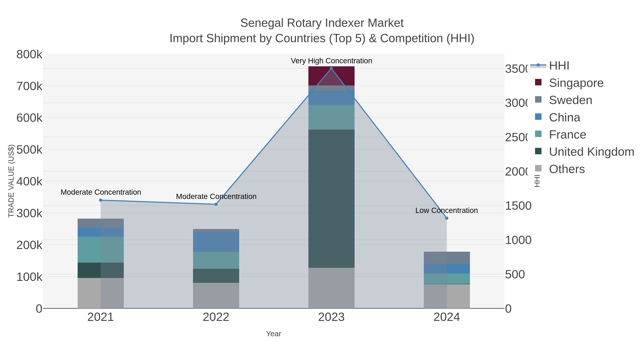644x362 pixels.
Task: Click the United Kingdom segment of 2021 bar
Action: [101, 270]
